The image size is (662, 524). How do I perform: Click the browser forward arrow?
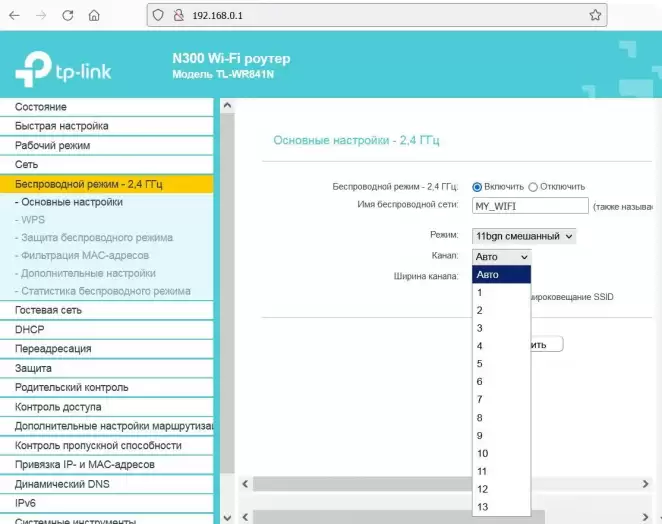[41, 15]
